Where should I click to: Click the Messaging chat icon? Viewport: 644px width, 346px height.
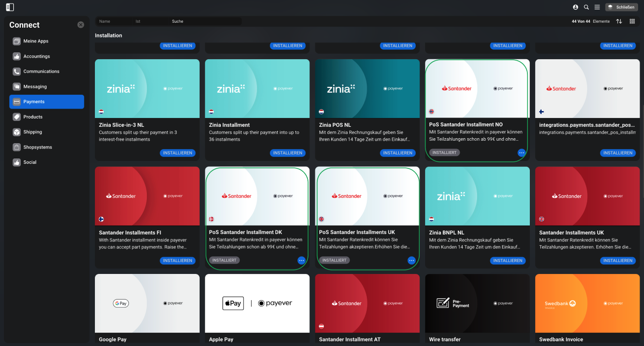(17, 86)
